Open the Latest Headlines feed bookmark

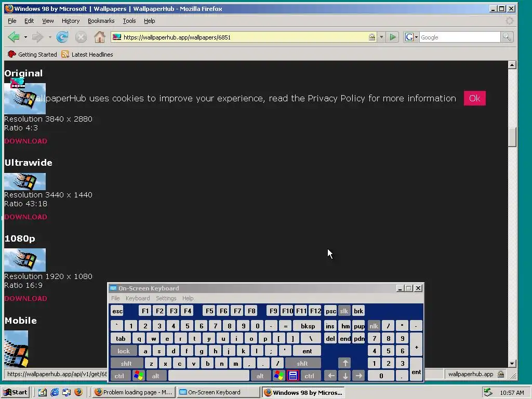(x=87, y=54)
